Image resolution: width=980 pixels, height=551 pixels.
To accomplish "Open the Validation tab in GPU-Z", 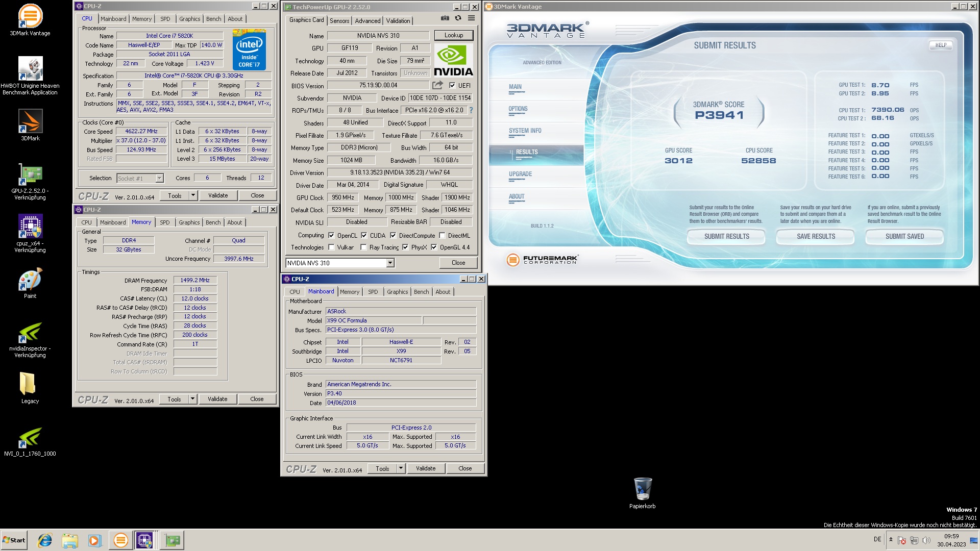I will click(398, 21).
